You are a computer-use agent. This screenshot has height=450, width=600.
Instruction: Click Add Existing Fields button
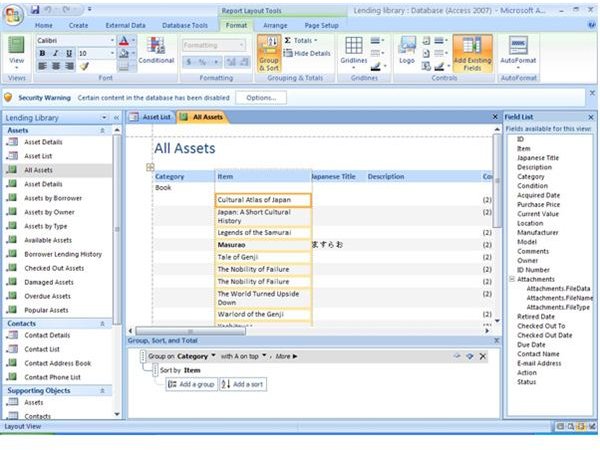pos(472,52)
